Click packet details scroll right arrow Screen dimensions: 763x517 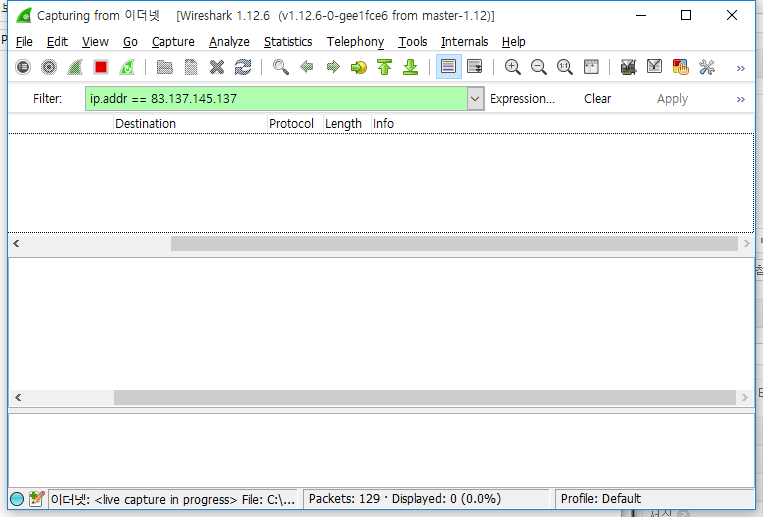[x=745, y=398]
